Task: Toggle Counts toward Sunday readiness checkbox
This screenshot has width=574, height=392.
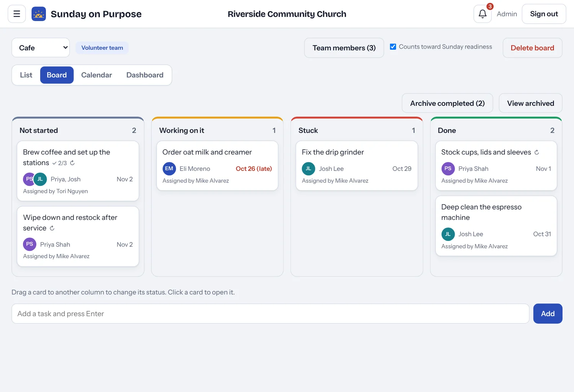Action: [x=393, y=47]
